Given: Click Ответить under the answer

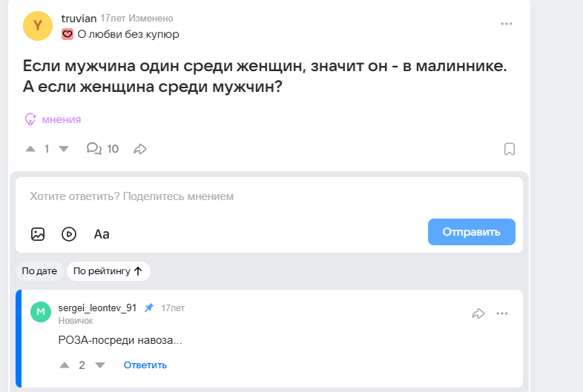Looking at the screenshot, I should pos(145,365).
